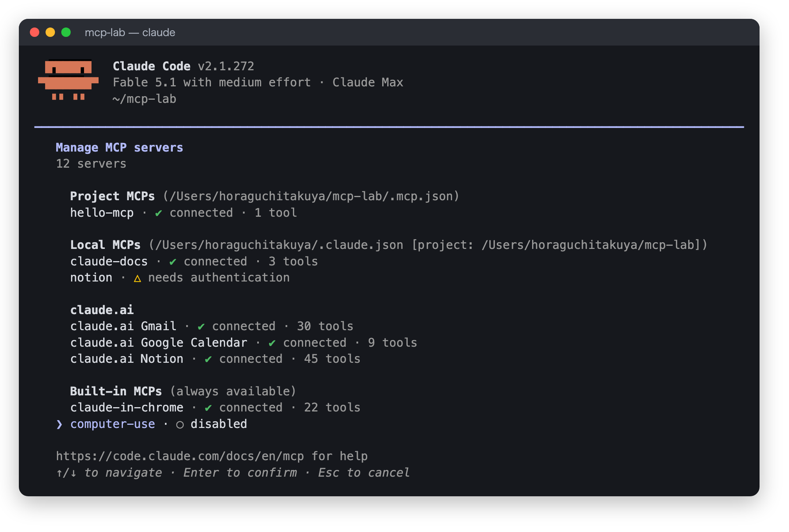Click the 'Fable 5.1 with medium effort' line

tap(212, 82)
